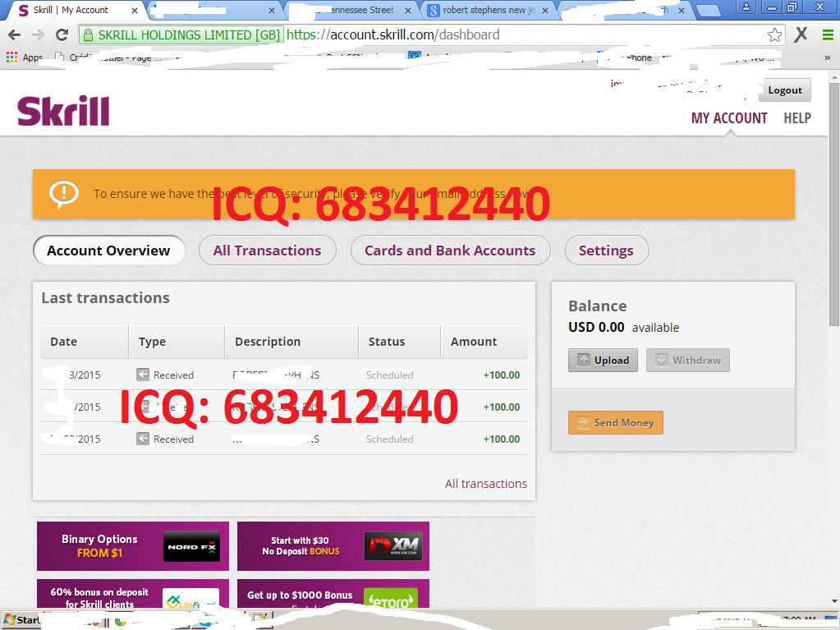Close the Skrill My Account tab
This screenshot has width=840, height=630.
click(135, 11)
